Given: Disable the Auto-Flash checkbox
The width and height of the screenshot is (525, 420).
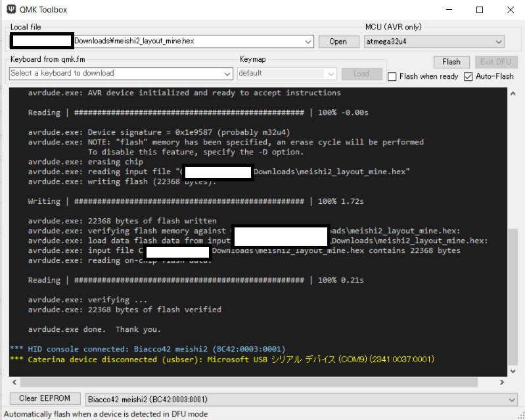Looking at the screenshot, I should tap(468, 77).
